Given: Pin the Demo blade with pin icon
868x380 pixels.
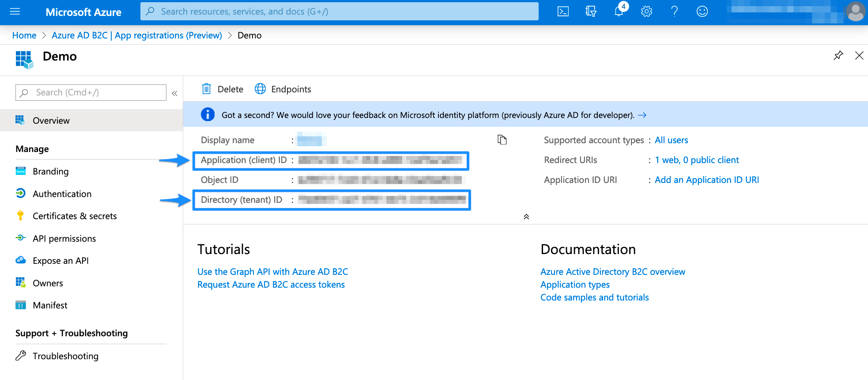Looking at the screenshot, I should coord(838,56).
